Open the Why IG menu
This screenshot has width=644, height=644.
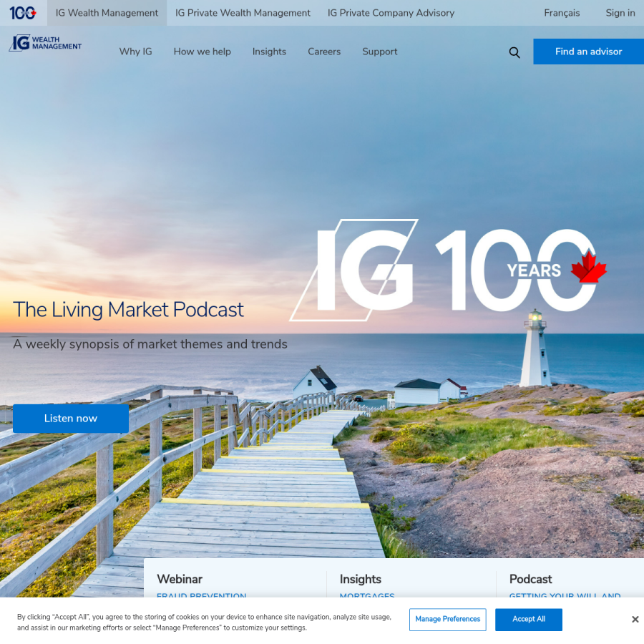[135, 52]
